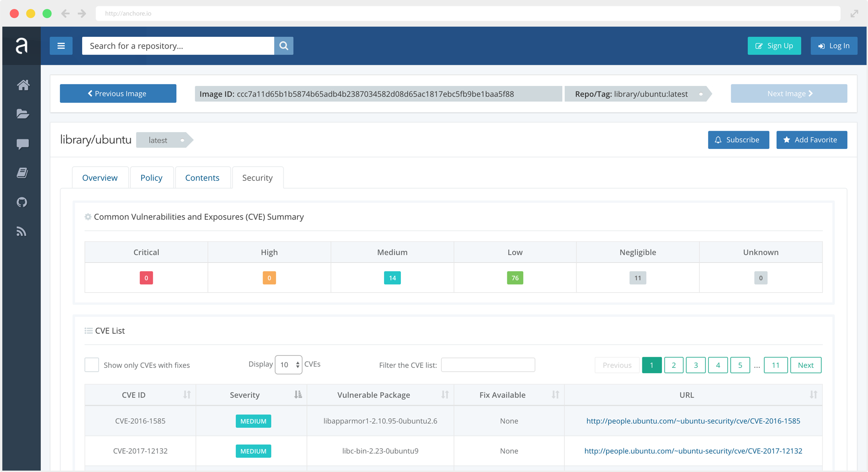
Task: Click the Next Image button
Action: (789, 93)
